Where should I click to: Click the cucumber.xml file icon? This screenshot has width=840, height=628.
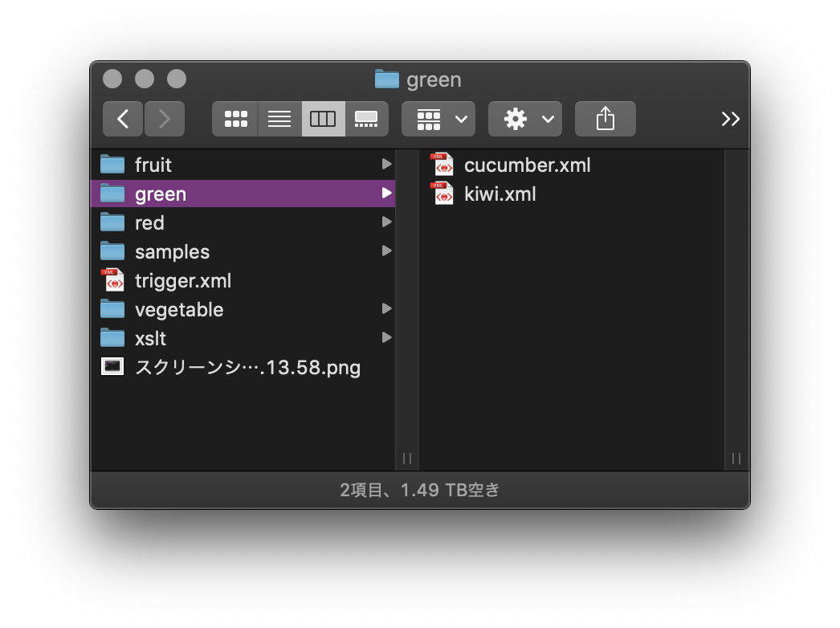pos(442,165)
